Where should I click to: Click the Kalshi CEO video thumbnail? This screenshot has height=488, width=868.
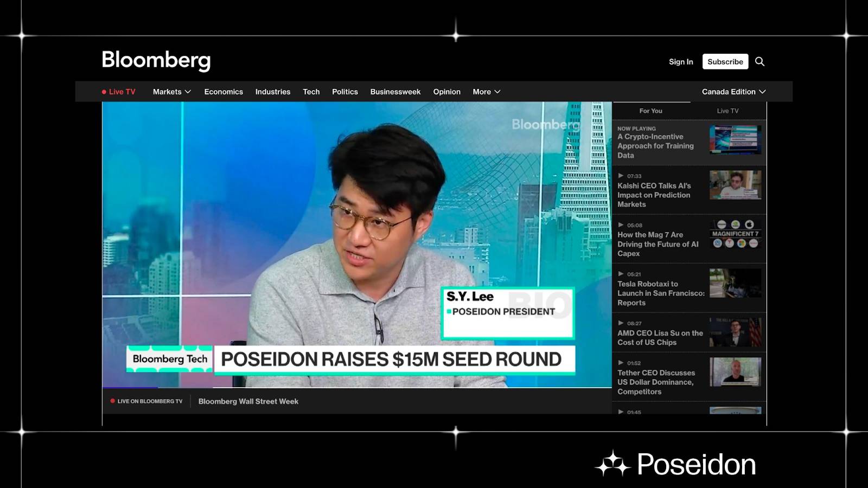[x=735, y=185]
